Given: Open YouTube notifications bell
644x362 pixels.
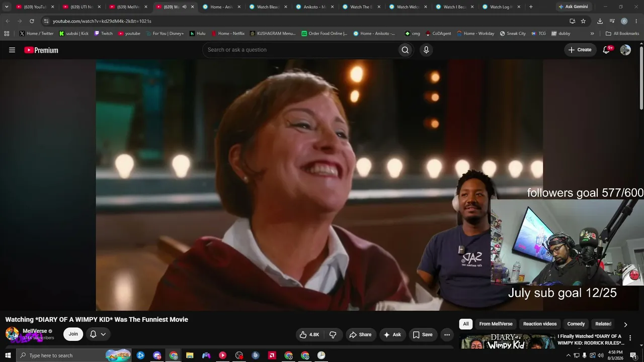Looking at the screenshot, I should pos(607,50).
